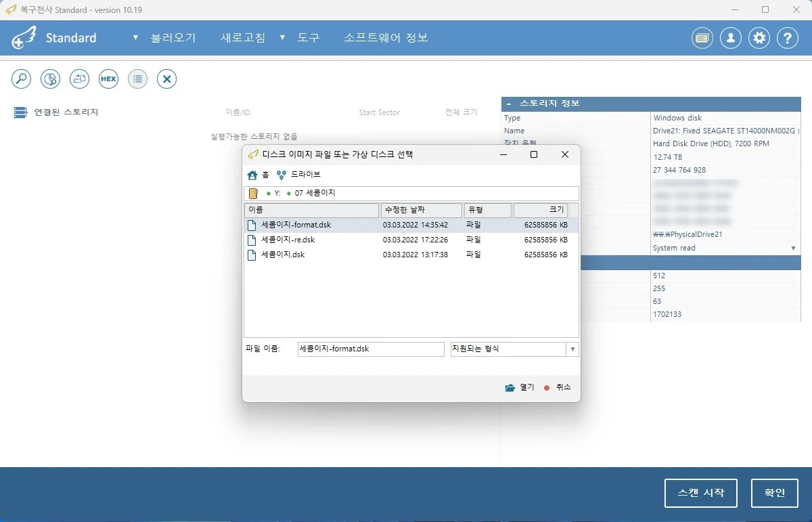Click the keyboard icon in the header
Screen dimensions: 812x522
[x=702, y=38]
